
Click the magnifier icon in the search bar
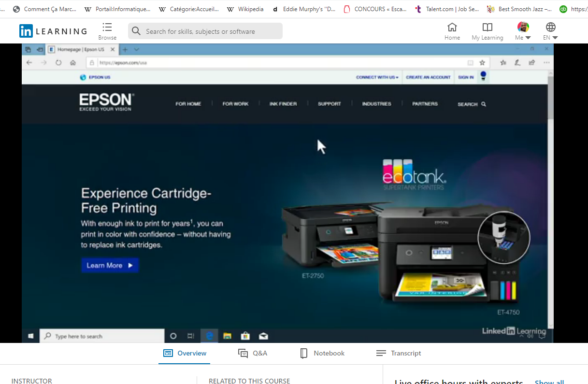coord(136,31)
